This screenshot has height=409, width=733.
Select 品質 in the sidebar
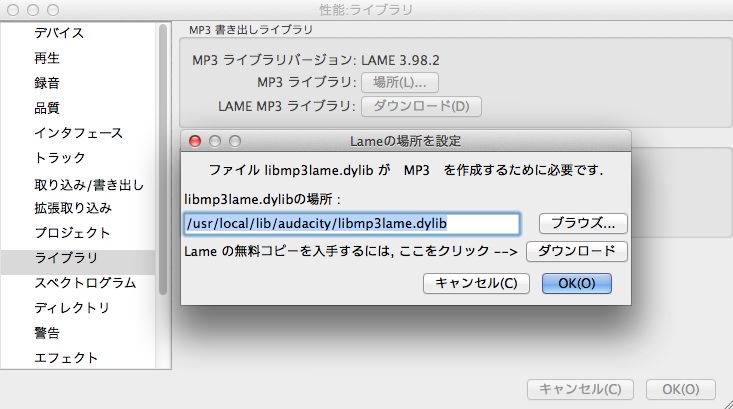click(47, 108)
